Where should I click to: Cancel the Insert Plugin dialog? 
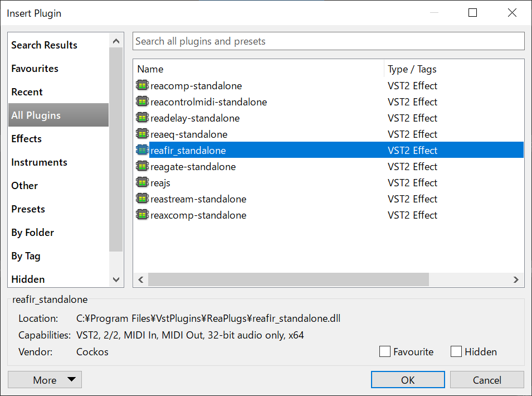click(x=487, y=380)
